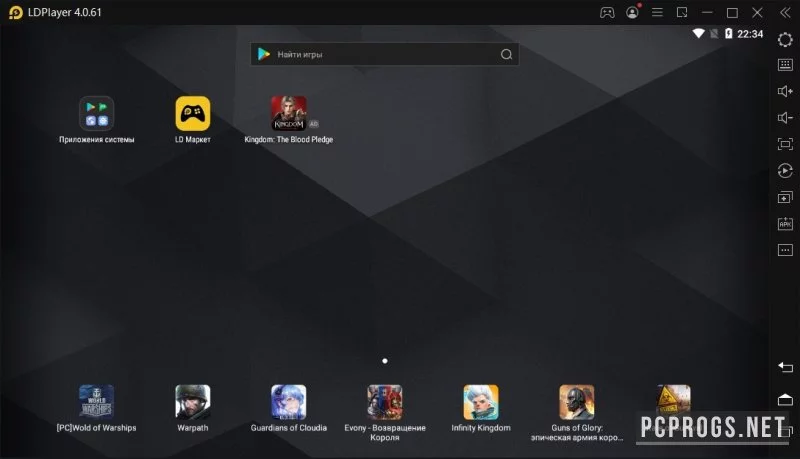The width and height of the screenshot is (800, 459).
Task: Open the operation recorder (synchronizer) icon
Action: click(x=785, y=170)
